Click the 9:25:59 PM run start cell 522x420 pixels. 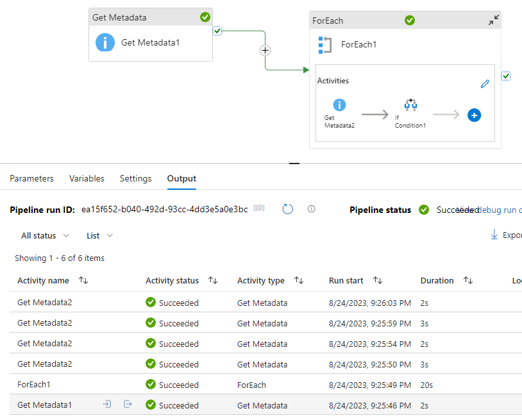click(370, 323)
